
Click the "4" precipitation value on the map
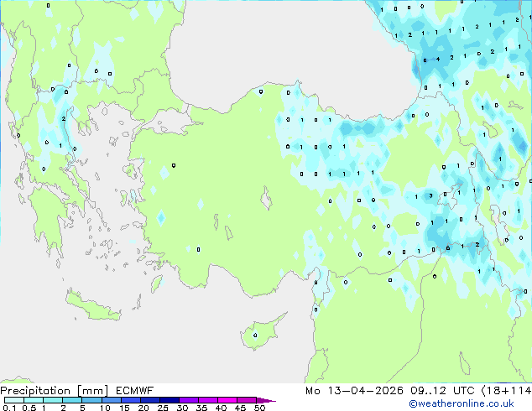438,59
